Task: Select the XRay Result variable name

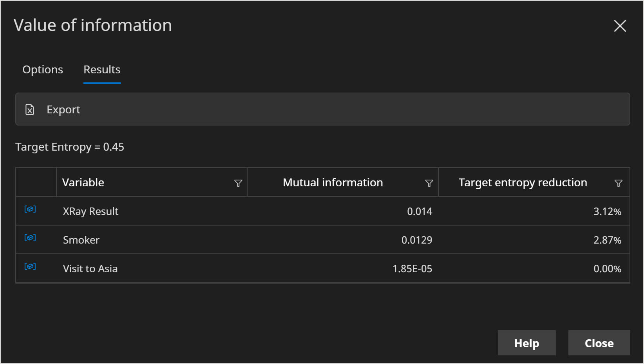Action: pos(90,211)
